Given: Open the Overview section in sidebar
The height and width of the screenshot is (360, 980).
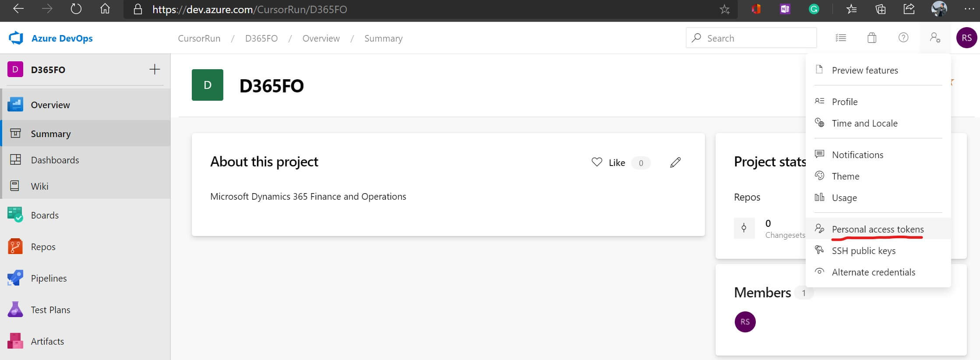Looking at the screenshot, I should [x=86, y=105].
